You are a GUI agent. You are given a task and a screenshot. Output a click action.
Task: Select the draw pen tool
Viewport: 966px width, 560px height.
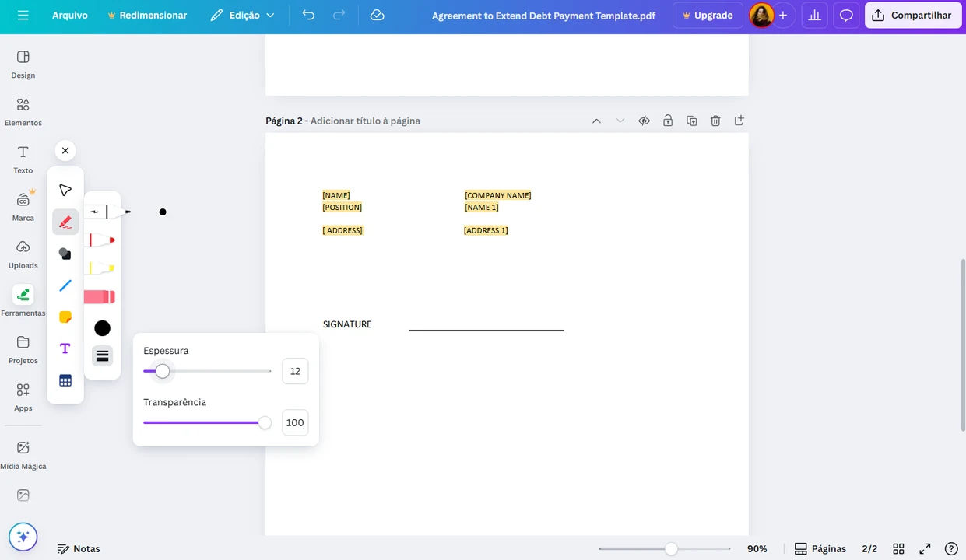65,222
